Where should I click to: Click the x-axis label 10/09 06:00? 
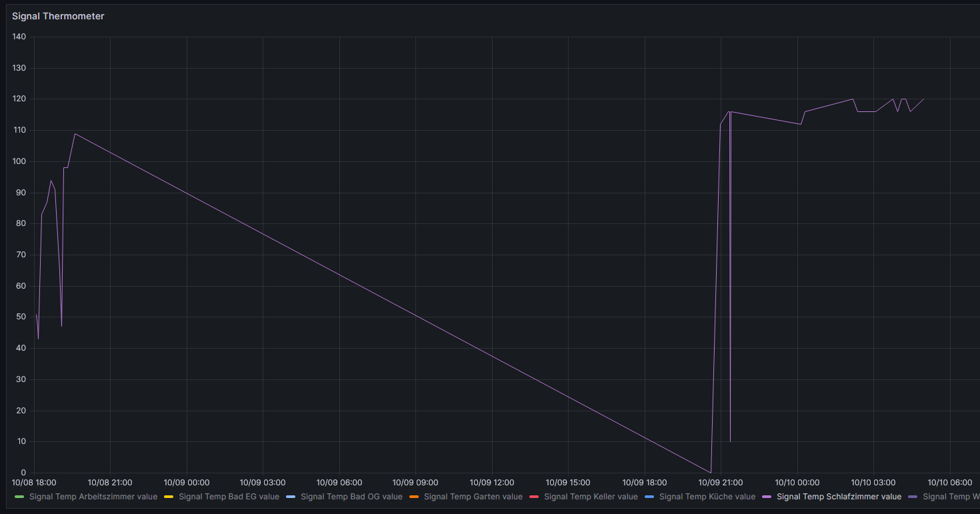[339, 482]
